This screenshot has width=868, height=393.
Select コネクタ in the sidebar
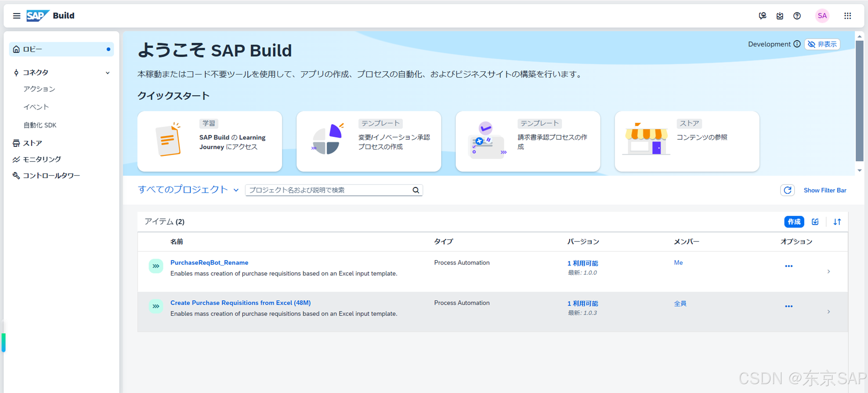pyautogui.click(x=35, y=73)
